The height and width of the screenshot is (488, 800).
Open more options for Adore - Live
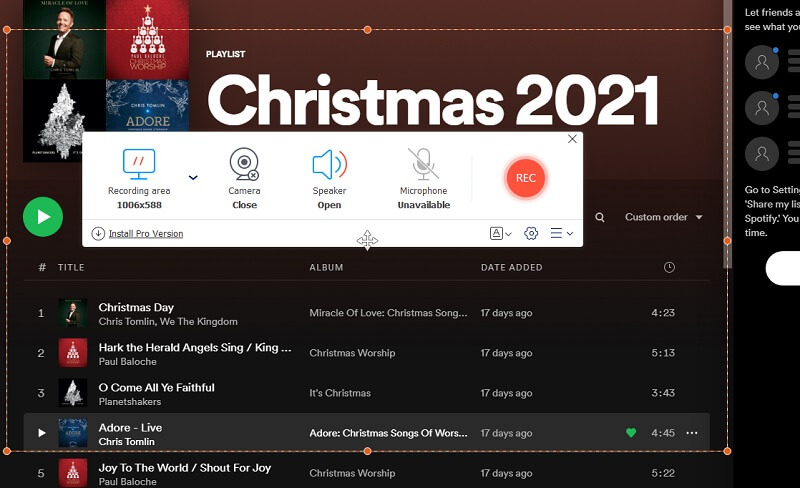click(x=691, y=433)
